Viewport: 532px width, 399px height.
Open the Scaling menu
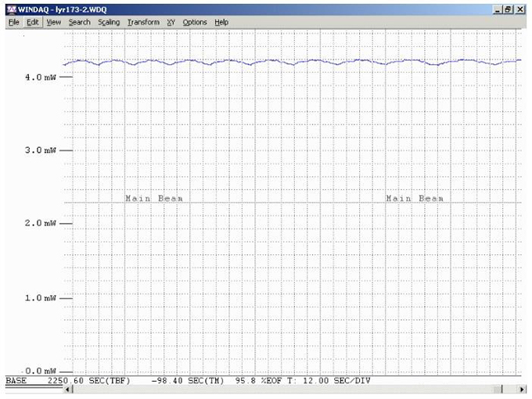[109, 23]
